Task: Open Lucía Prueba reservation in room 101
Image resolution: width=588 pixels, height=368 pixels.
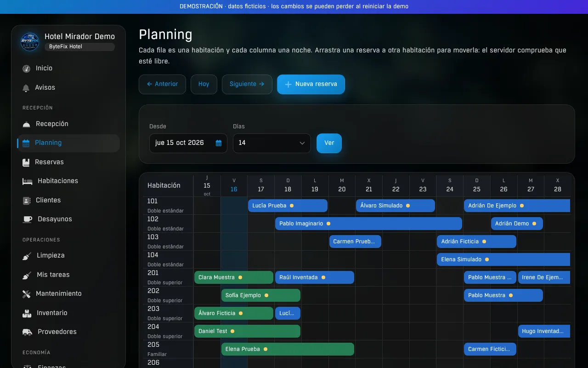Action: [288, 206]
